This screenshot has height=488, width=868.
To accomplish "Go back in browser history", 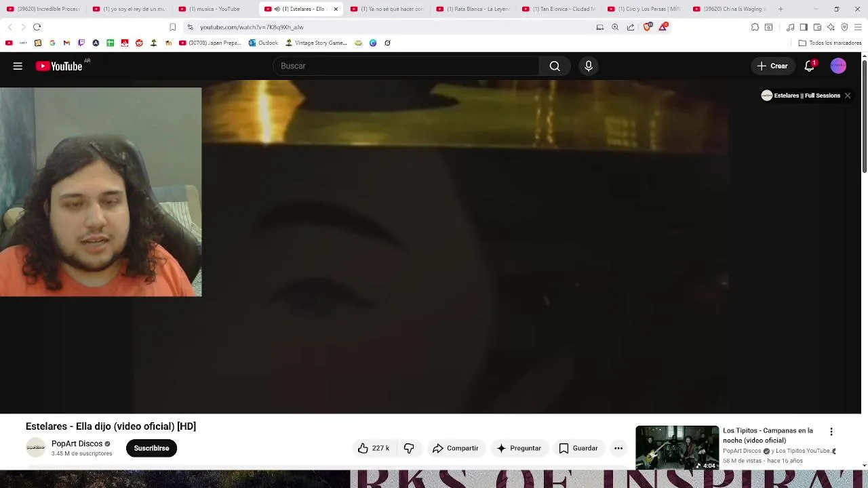I will click(x=9, y=27).
